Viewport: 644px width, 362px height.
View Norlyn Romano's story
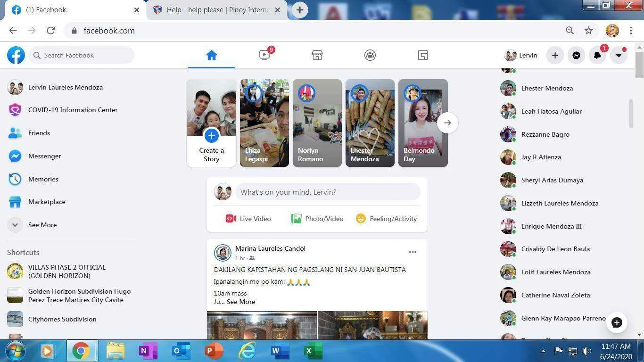[317, 123]
